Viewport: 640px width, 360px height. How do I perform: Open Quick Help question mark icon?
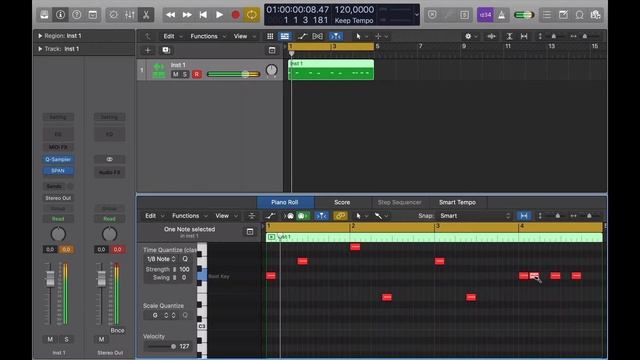(x=77, y=15)
